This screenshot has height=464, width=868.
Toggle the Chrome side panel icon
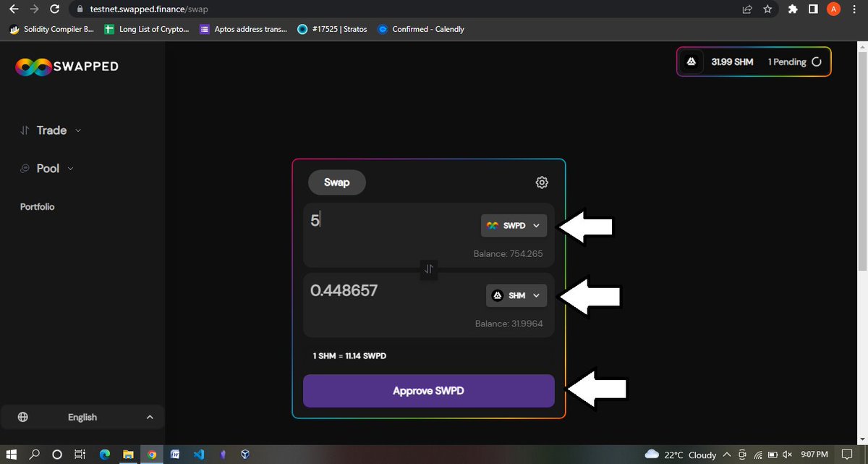[813, 9]
